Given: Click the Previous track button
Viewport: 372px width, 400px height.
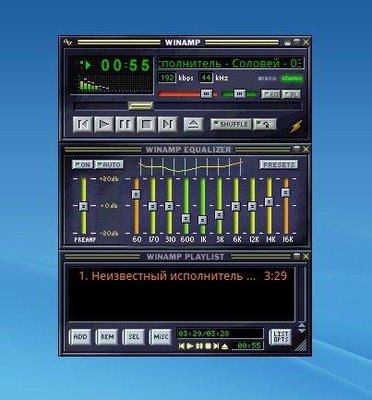Looking at the screenshot, I should pyautogui.click(x=83, y=125).
